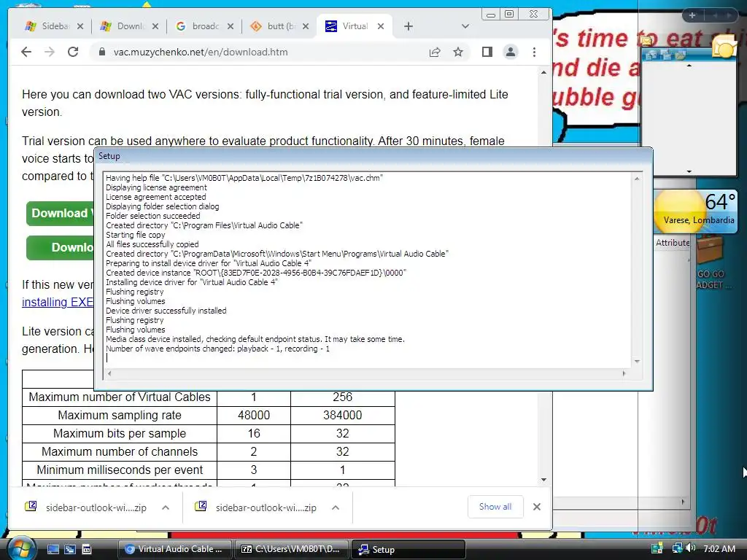Click the first green Download button

(x=60, y=213)
